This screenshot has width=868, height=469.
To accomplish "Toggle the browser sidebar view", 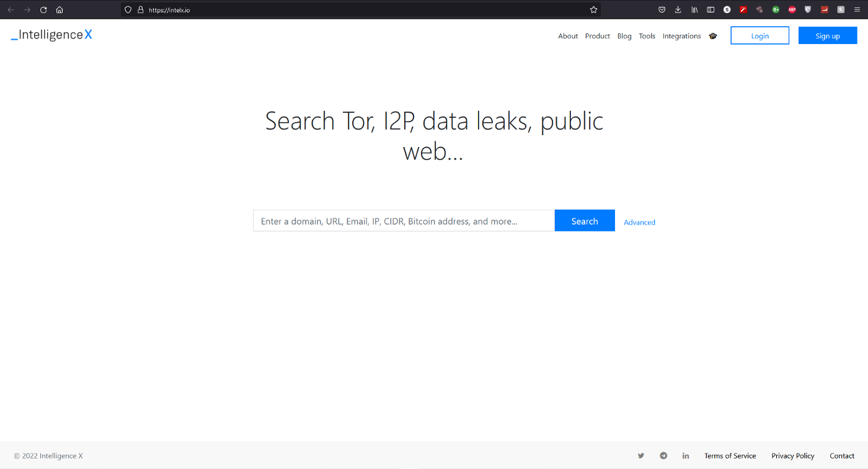I will point(711,10).
